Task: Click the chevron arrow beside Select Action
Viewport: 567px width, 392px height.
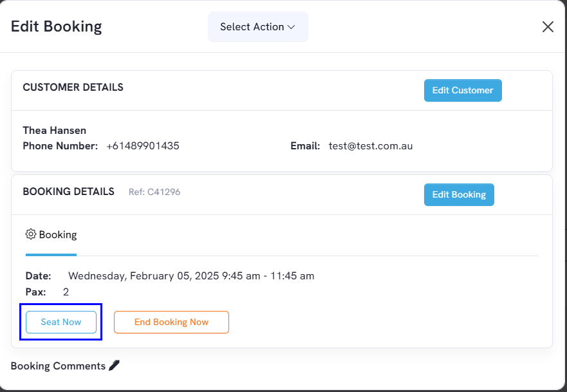Action: [x=291, y=27]
